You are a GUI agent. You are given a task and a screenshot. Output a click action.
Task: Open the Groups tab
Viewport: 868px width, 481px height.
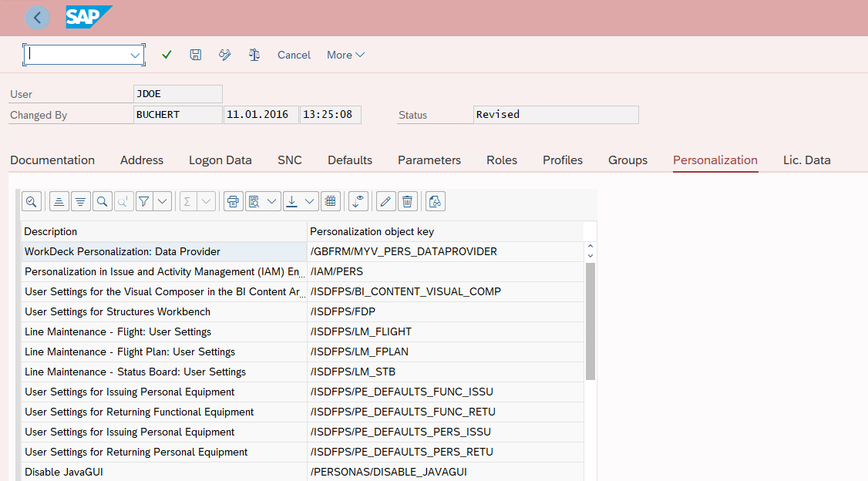627,160
